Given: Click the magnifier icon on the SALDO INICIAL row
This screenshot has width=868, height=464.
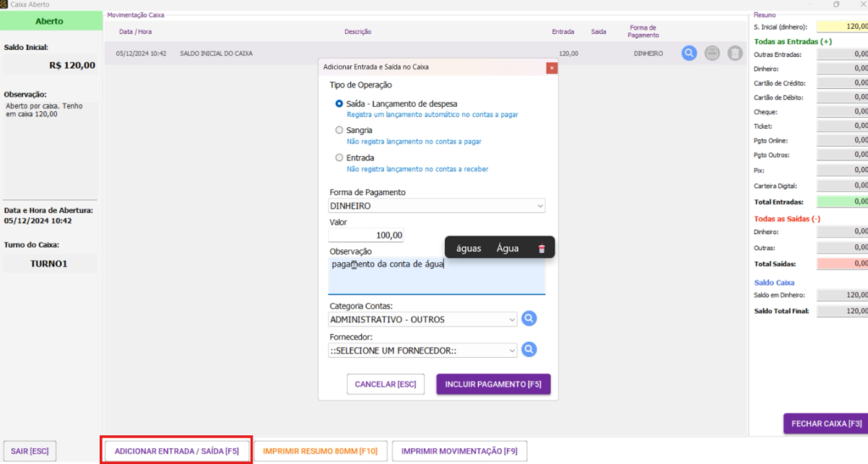Looking at the screenshot, I should point(689,53).
